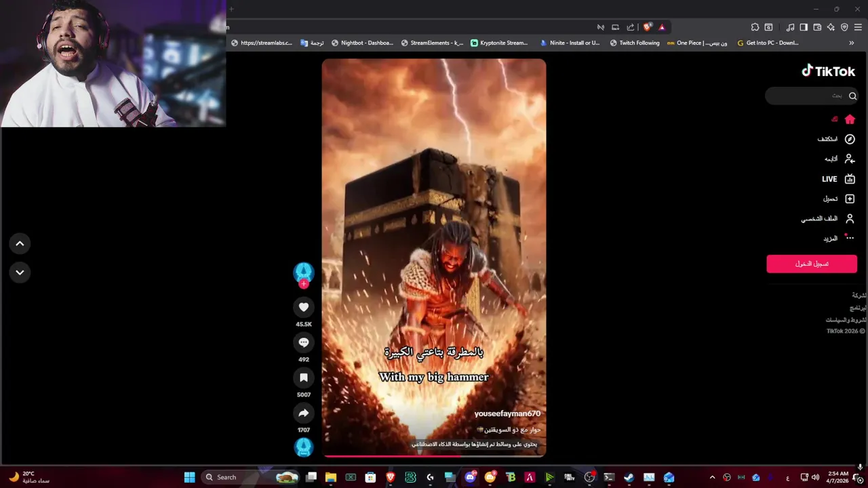The height and width of the screenshot is (488, 868).
Task: Follow creator via the red plus badge
Action: pos(304,284)
